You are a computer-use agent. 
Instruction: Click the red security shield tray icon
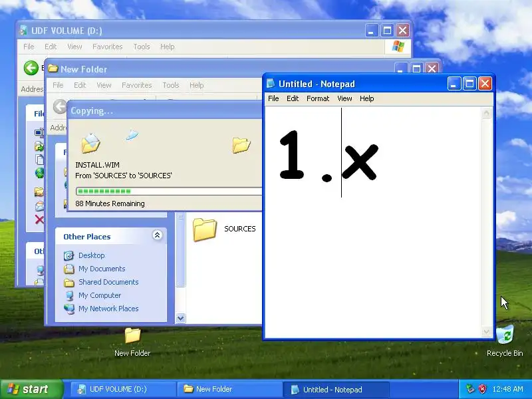click(482, 389)
